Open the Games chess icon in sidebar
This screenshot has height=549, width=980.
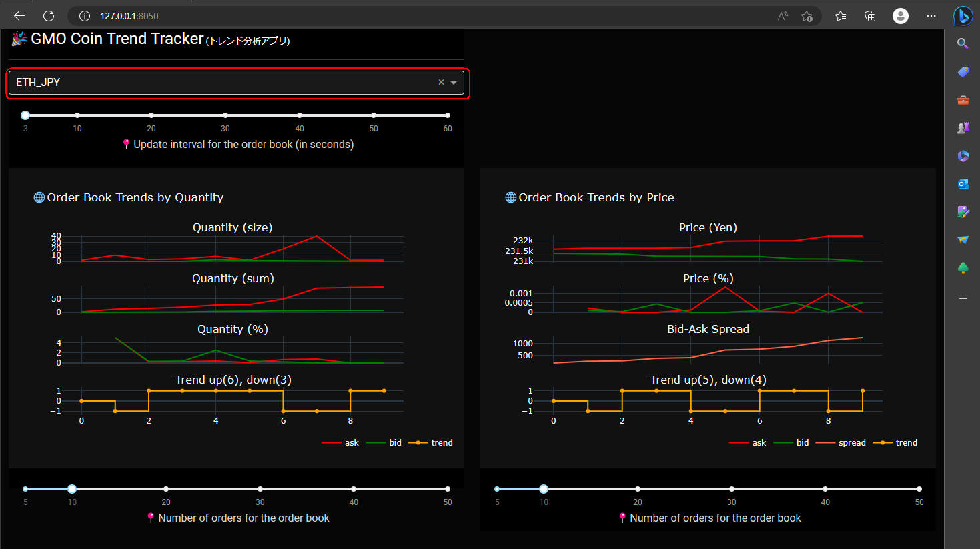coord(963,128)
